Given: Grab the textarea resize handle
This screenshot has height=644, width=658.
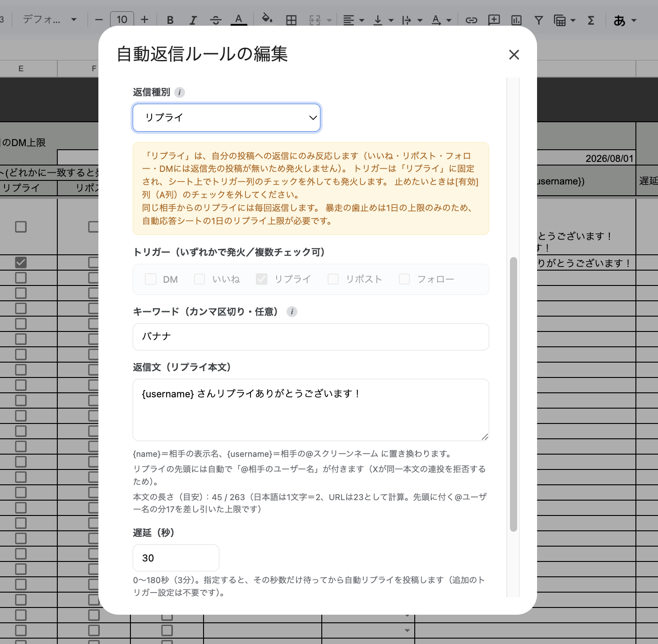Looking at the screenshot, I should coord(485,437).
